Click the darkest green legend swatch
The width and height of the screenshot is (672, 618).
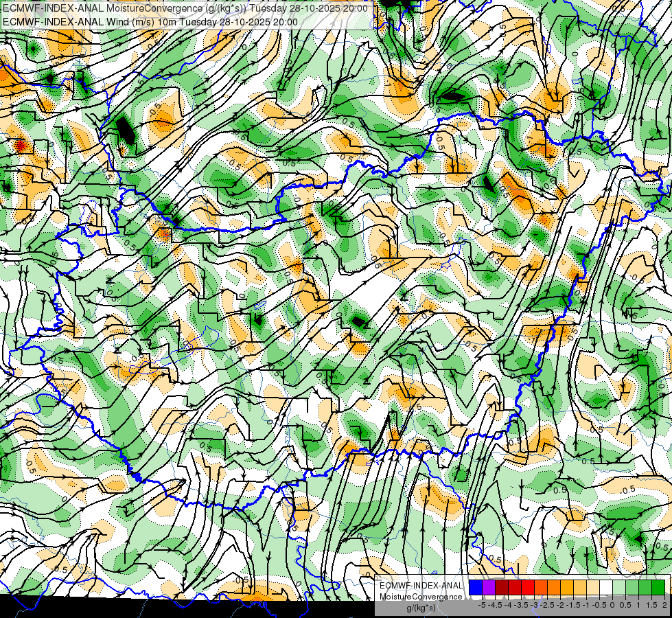[x=658, y=588]
